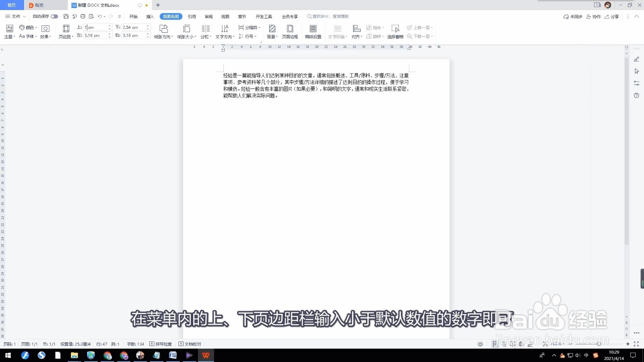Open the 文件 menu
Screen dimensions: 644x362
pos(15,16)
